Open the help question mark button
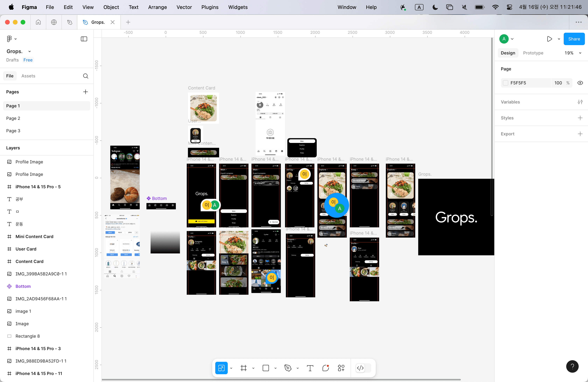Screen dimensions: 588x382 (572, 366)
